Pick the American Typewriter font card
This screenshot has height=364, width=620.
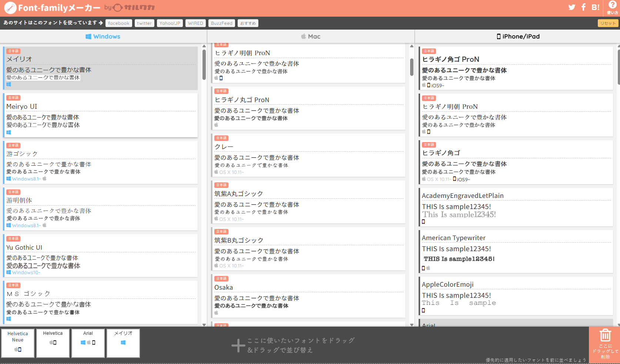(x=516, y=252)
